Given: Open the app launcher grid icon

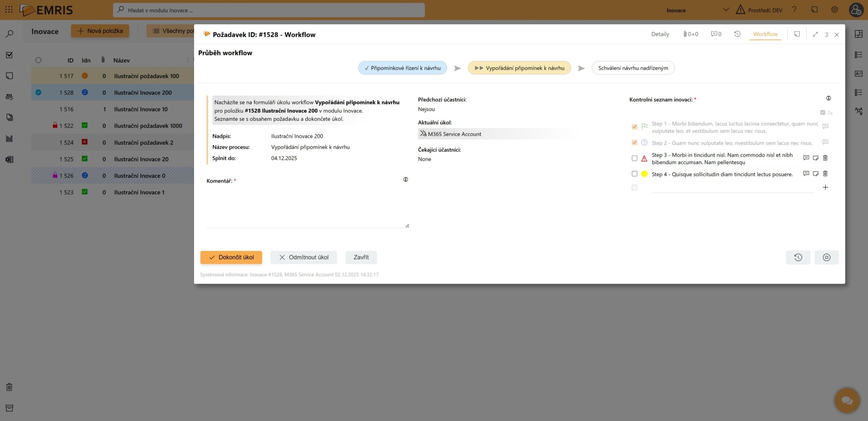Looking at the screenshot, I should click(9, 10).
